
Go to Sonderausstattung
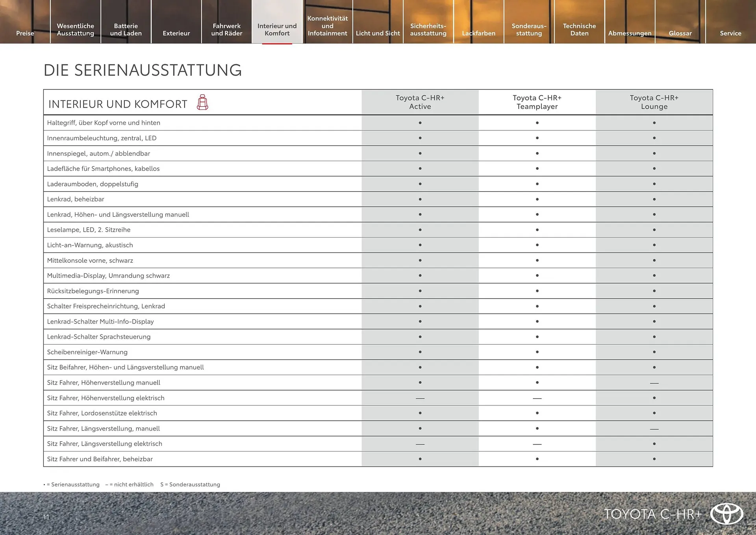(529, 29)
